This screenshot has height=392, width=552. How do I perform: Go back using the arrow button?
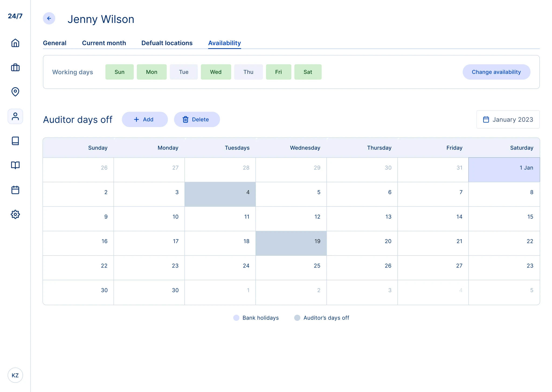[49, 18]
